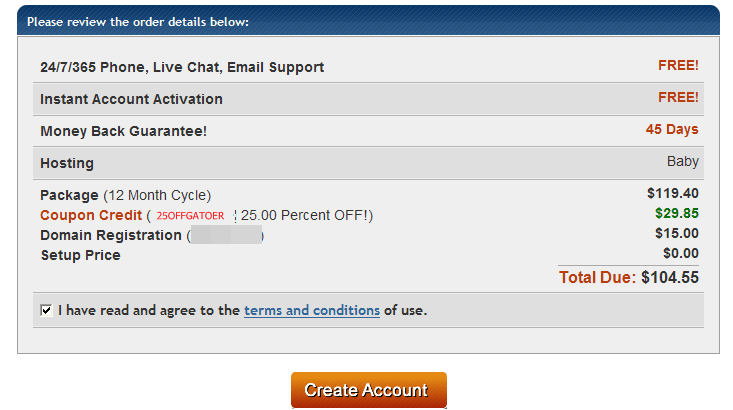Select the Coupon Credit label
Image resolution: width=733 pixels, height=410 pixels.
[91, 215]
